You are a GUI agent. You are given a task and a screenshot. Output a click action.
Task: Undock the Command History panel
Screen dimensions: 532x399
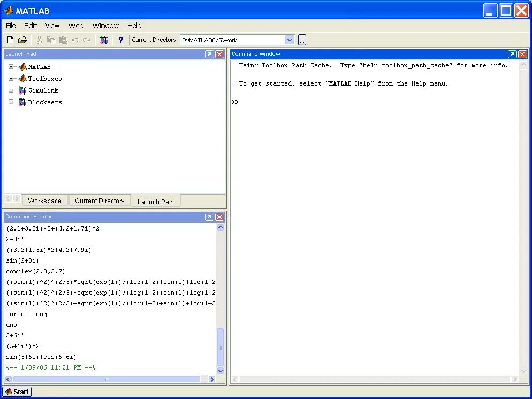tap(209, 217)
